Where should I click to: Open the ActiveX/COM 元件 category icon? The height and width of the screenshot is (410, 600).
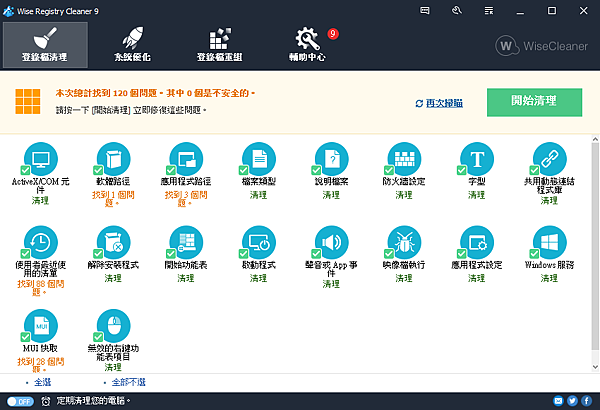[x=41, y=159]
